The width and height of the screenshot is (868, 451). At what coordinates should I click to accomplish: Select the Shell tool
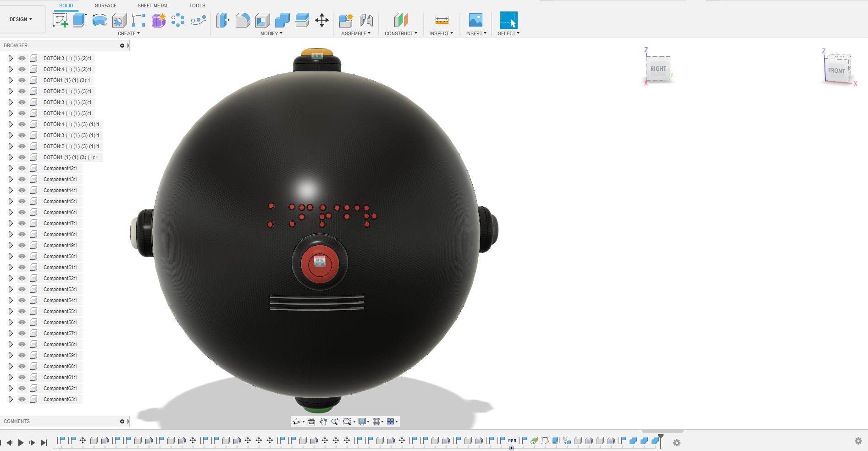262,20
